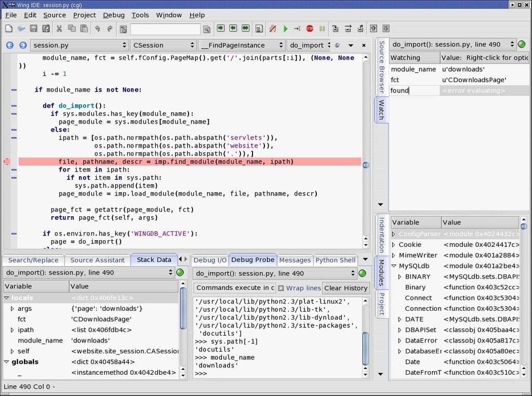Click the Pause debug icon
Viewport: 532px width, 396px height.
[322, 29]
